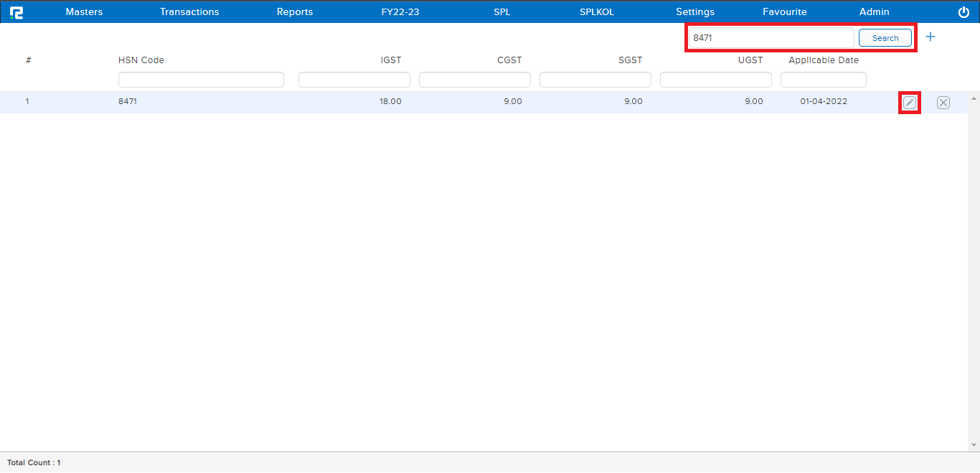
Task: Expand the SPLKOL branch selector
Action: pyautogui.click(x=597, y=12)
